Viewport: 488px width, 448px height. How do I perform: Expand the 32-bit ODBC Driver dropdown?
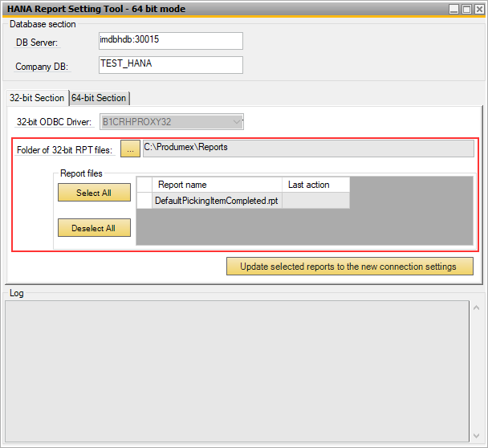pyautogui.click(x=236, y=122)
